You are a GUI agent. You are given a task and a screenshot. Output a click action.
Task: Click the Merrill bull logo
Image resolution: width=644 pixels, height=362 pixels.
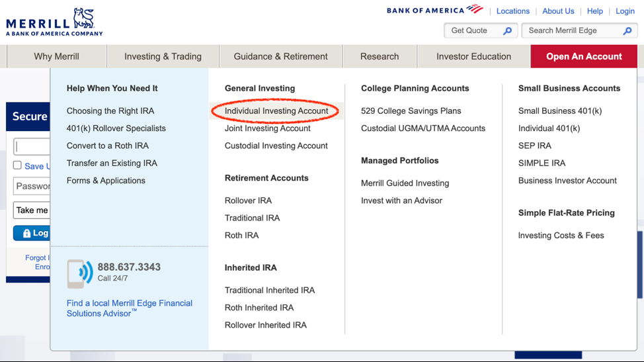[x=83, y=18]
